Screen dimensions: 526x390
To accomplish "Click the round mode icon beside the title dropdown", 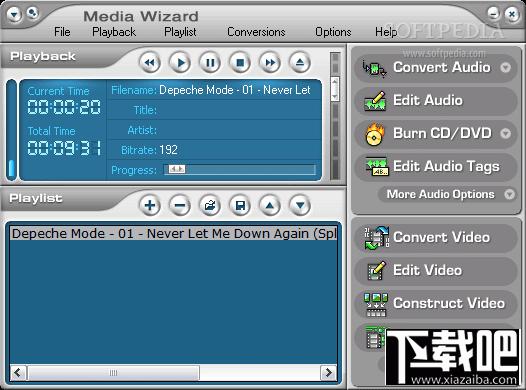I will tap(32, 13).
